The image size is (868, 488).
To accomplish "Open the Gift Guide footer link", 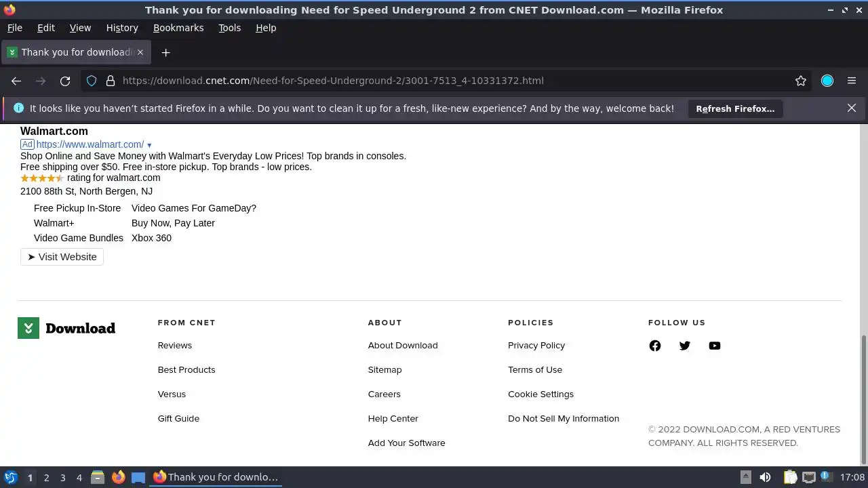I will pyautogui.click(x=178, y=418).
